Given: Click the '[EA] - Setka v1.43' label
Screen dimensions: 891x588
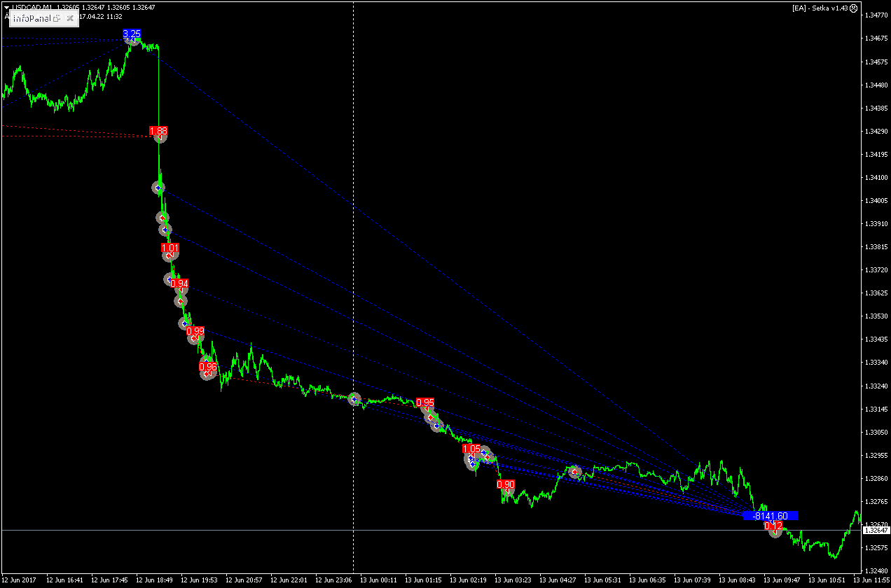Looking at the screenshot, I should [820, 8].
